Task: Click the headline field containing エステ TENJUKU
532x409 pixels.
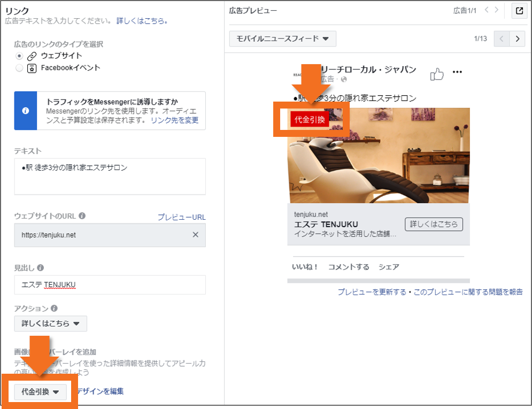Action: tap(110, 284)
